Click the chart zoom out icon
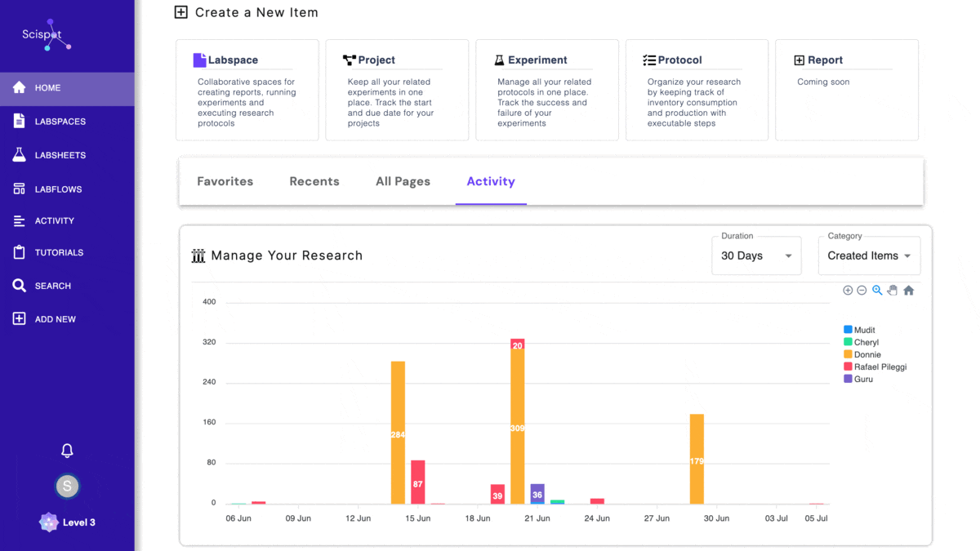 click(x=862, y=291)
